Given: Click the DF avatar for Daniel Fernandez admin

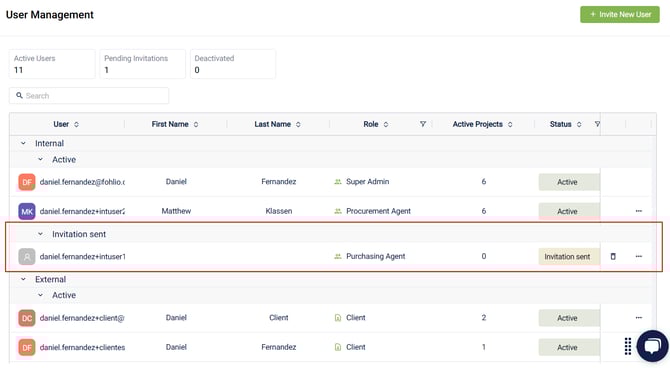Looking at the screenshot, I should pyautogui.click(x=26, y=182).
